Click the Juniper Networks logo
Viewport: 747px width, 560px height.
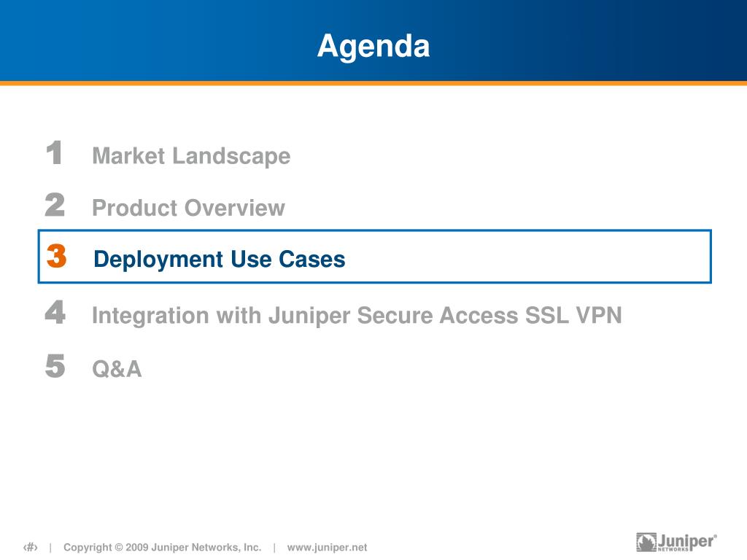coord(676,542)
